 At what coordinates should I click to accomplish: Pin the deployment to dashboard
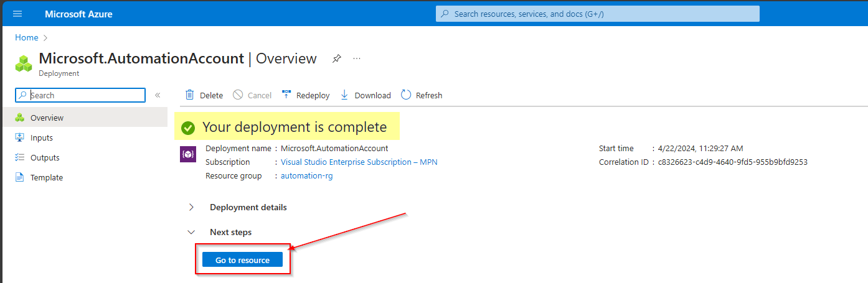[336, 58]
